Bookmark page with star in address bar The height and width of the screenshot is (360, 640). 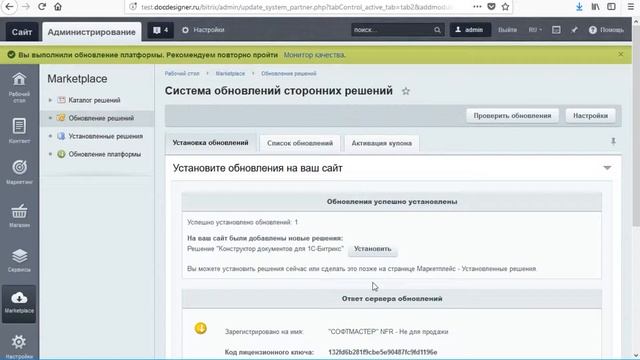click(505, 7)
